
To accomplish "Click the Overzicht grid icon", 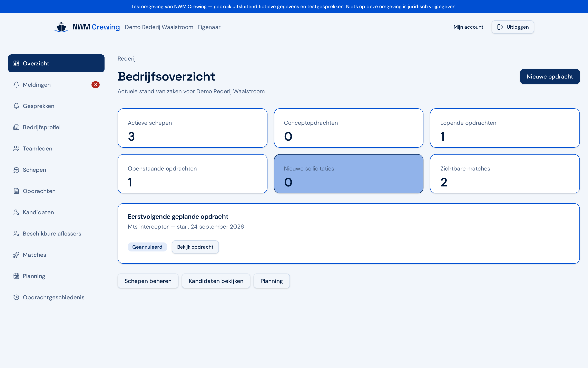I will (16, 63).
